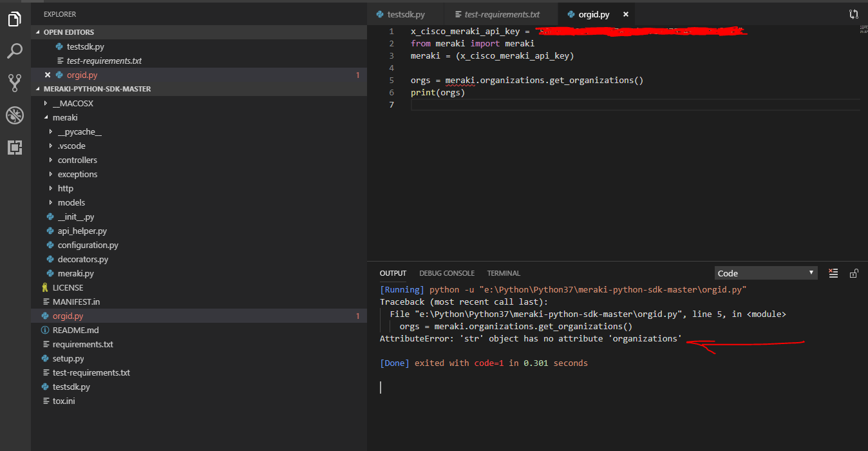Expand the controllers folder
The image size is (868, 451).
(77, 160)
